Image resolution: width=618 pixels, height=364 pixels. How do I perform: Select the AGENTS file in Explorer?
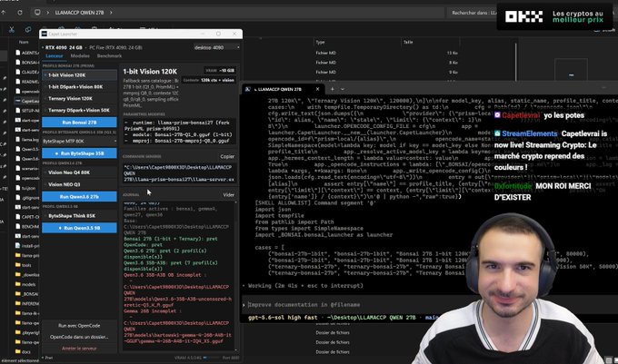27,53
